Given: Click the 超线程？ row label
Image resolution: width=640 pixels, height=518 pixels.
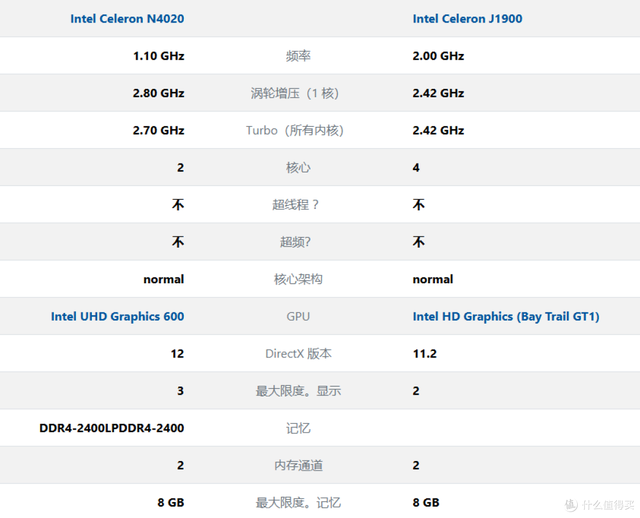Looking at the screenshot, I should pyautogui.click(x=297, y=205).
